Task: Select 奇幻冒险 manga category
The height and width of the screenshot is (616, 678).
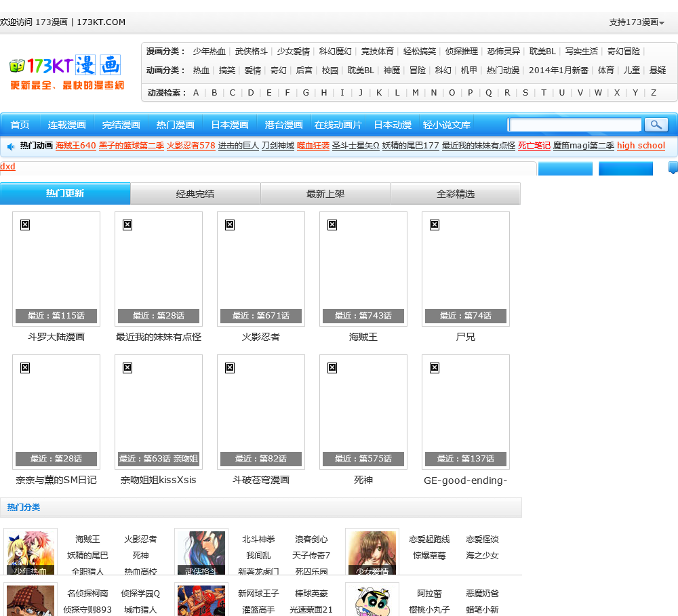Action: click(624, 52)
